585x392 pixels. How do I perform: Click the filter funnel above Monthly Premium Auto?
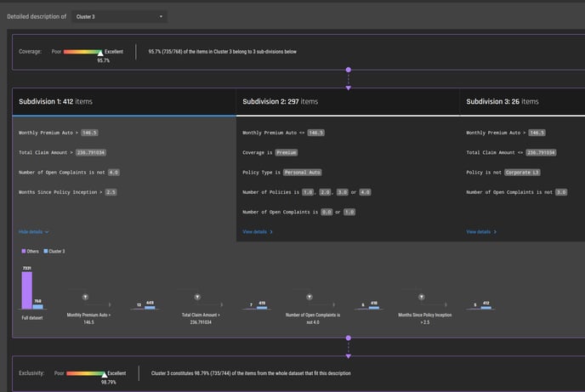[x=85, y=297]
